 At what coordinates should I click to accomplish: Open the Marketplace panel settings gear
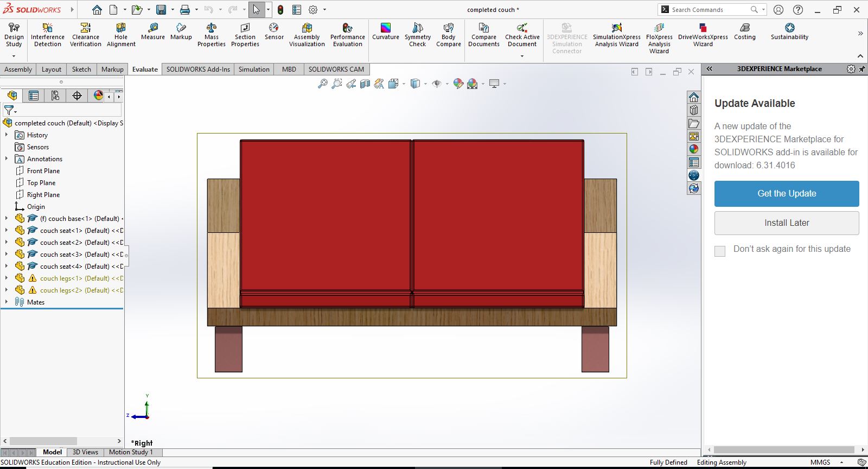tap(851, 69)
